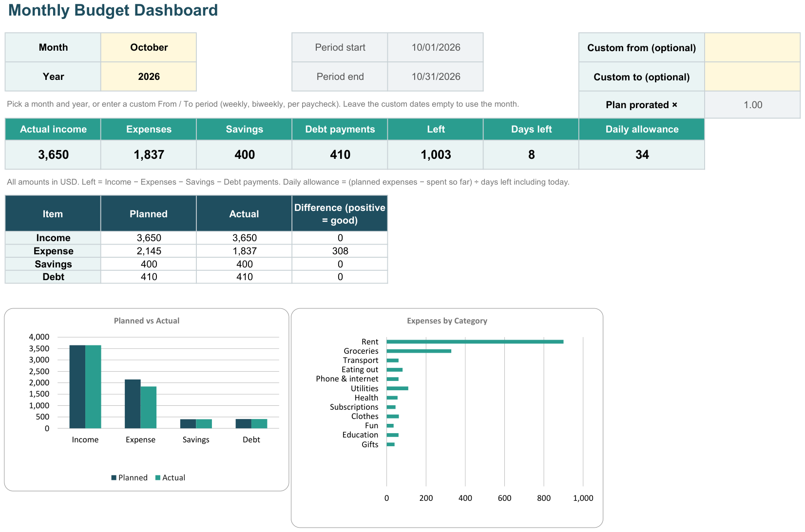
Task: Select the Period start date 10/01/2026
Action: 436,47
